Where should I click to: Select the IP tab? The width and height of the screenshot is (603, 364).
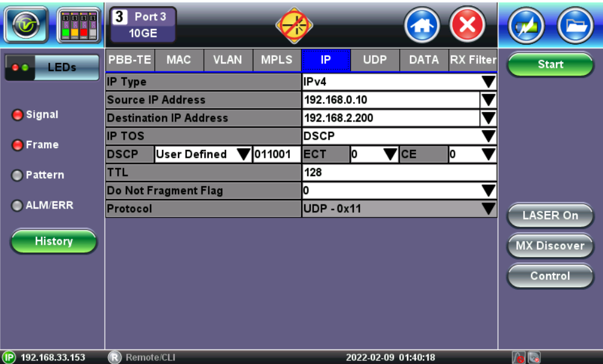(x=326, y=60)
